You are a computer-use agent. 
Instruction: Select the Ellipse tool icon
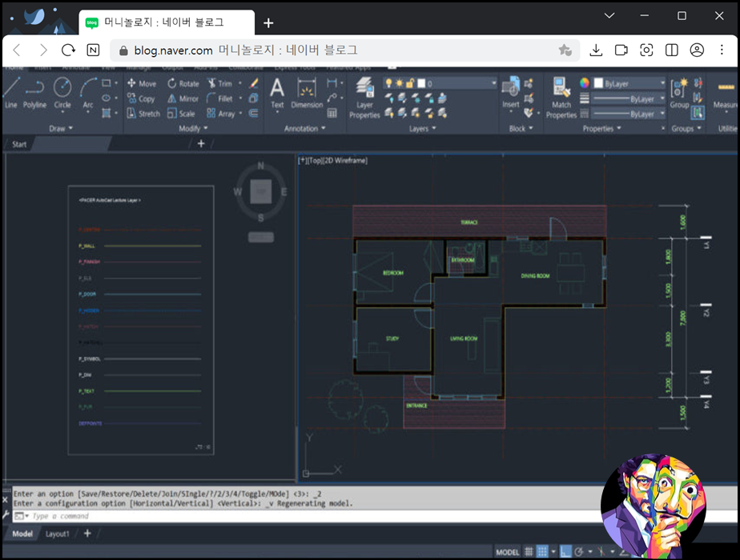(107, 99)
